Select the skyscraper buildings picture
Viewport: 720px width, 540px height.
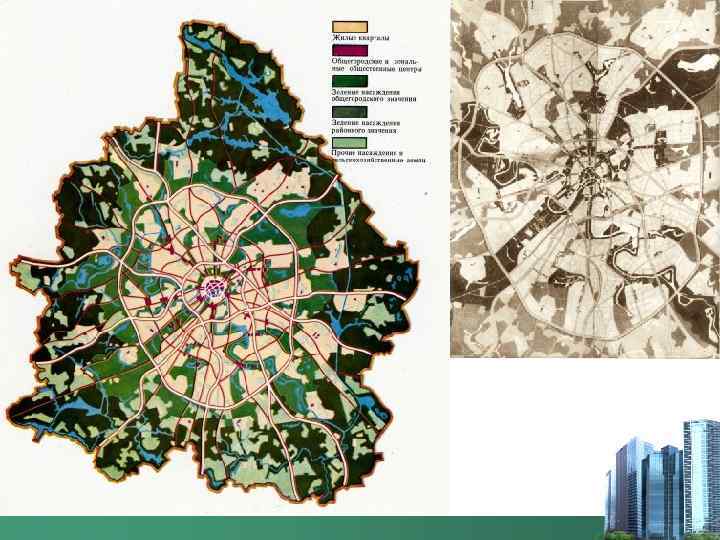[662, 479]
